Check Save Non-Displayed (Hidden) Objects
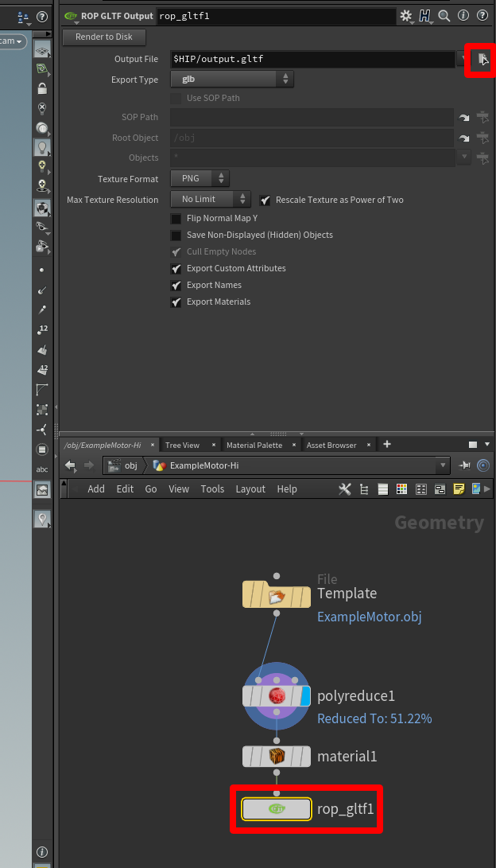 [176, 235]
